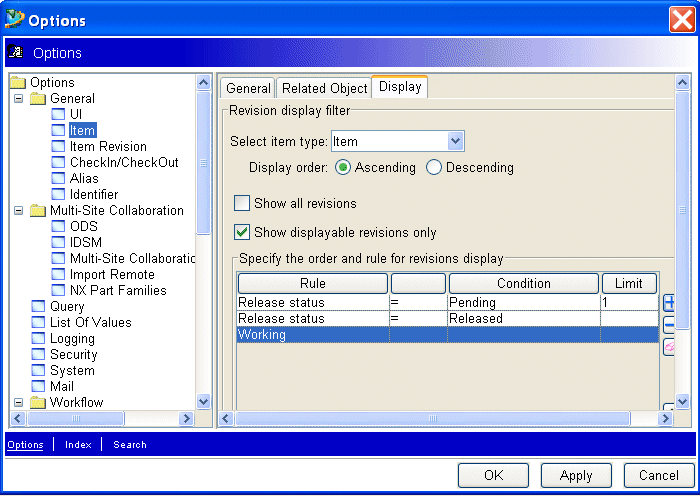Click the Workflow folder icon

(38, 403)
